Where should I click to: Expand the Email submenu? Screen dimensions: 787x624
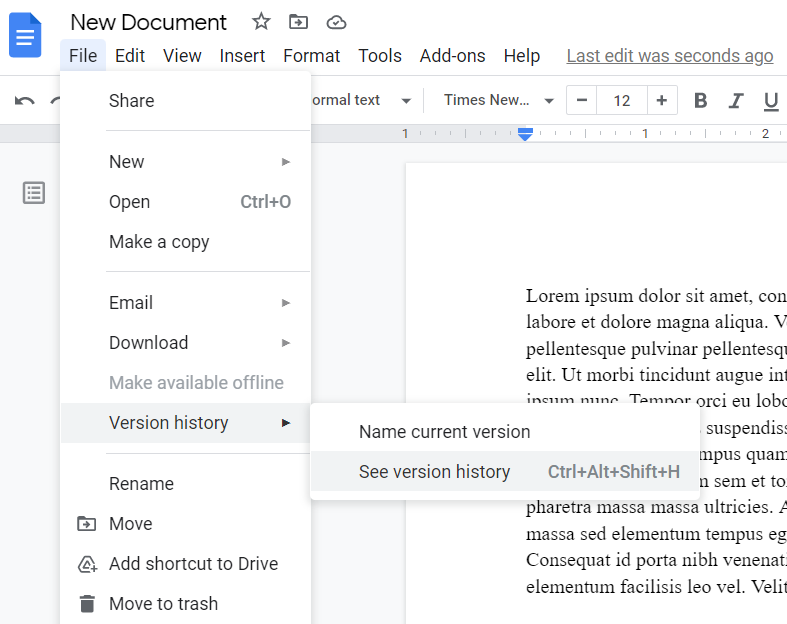[x=185, y=303]
